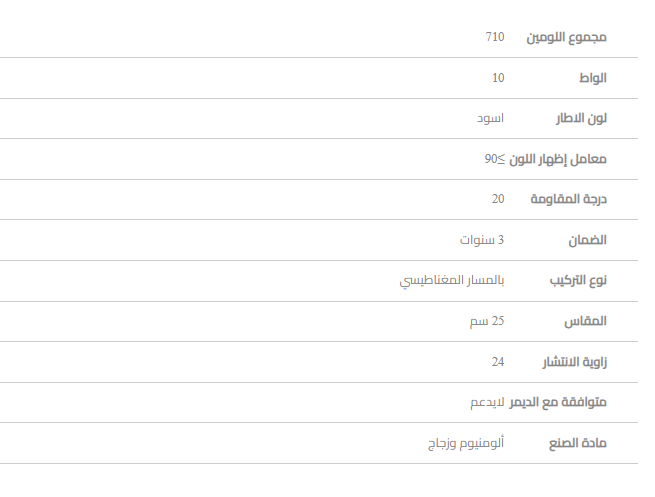655x497 pixels.
Task: Click the متوافقة مع الديمر label
Action: click(x=558, y=403)
